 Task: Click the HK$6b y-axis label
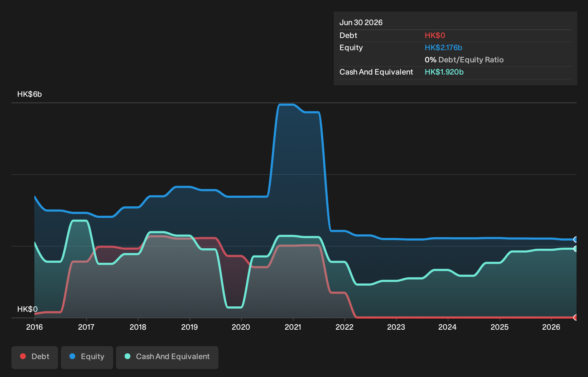[x=29, y=94]
